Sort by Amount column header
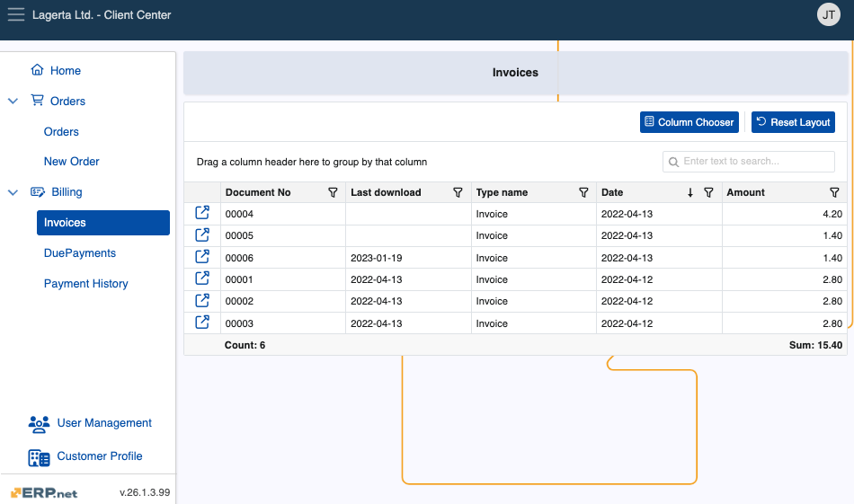Viewport: 854px width, 504px height. (x=745, y=192)
